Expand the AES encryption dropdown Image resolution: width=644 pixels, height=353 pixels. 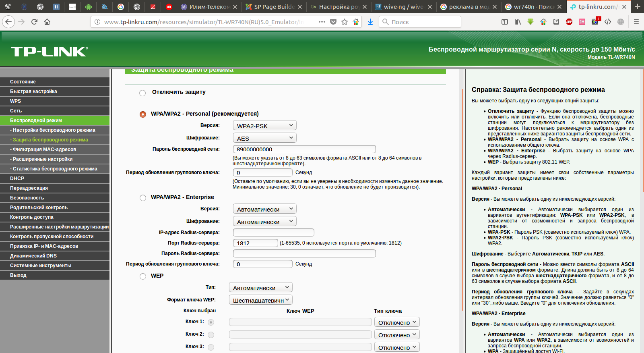[264, 138]
